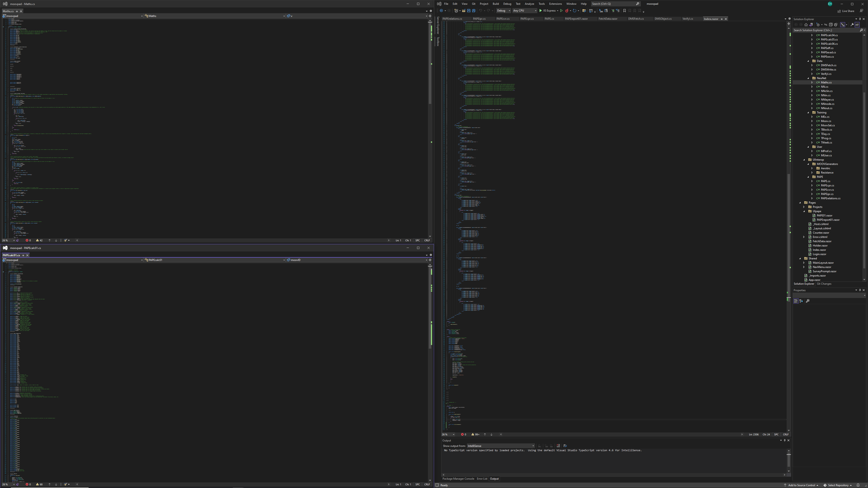The height and width of the screenshot is (488, 868).
Task: Click the increase indent toolbar icon
Action: (x=613, y=11)
